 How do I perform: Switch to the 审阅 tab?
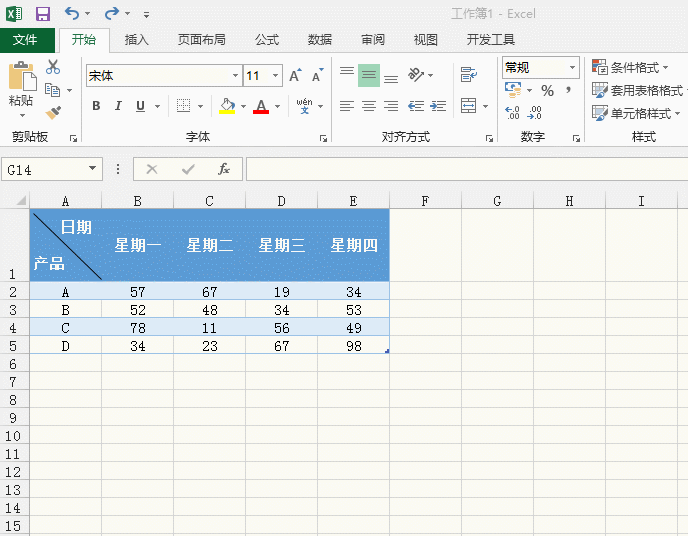pos(373,40)
